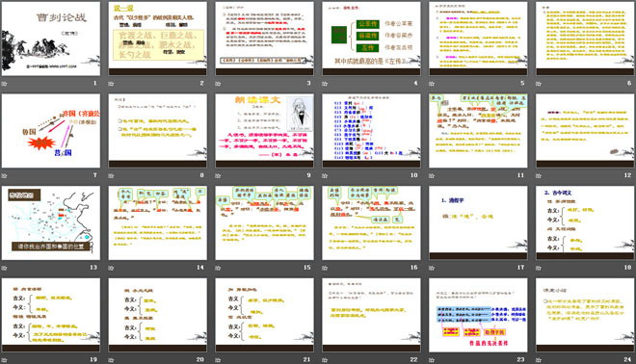
Task: Preview slide 7 animation star icon
Action: 5,176
